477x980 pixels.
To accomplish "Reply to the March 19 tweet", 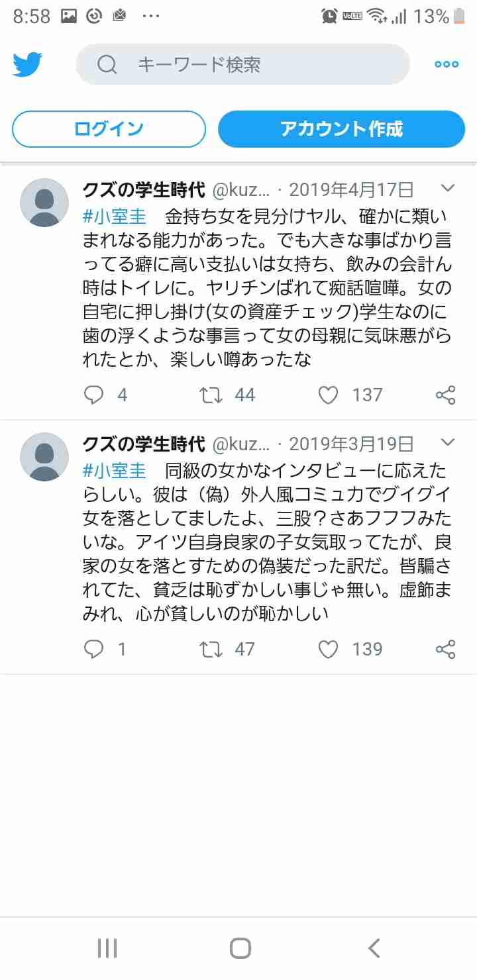I will click(94, 650).
